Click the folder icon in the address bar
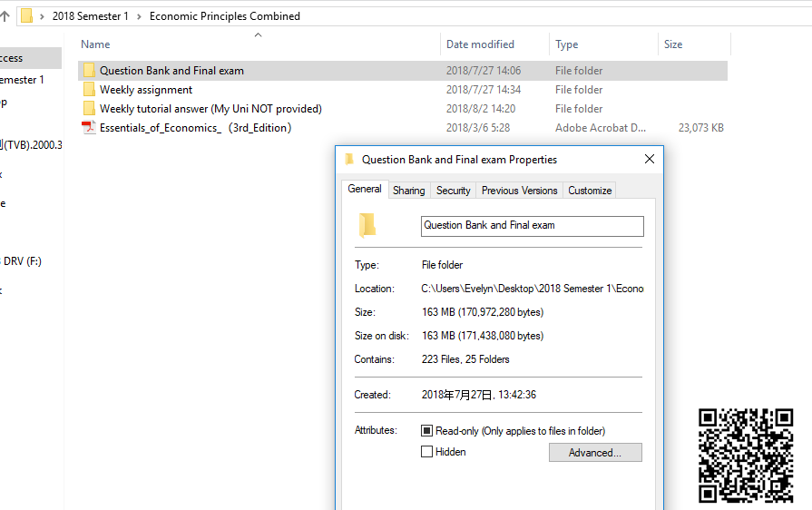The width and height of the screenshot is (812, 510). (x=27, y=16)
